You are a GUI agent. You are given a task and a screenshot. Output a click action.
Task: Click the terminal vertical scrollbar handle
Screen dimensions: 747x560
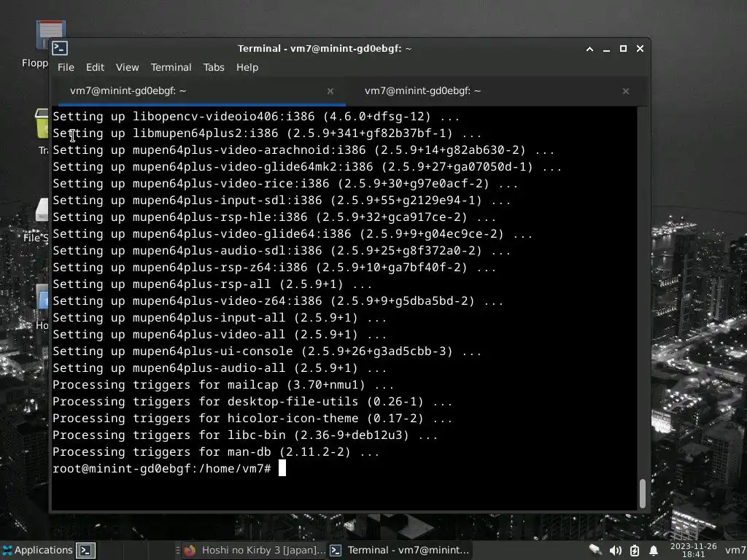pos(642,494)
